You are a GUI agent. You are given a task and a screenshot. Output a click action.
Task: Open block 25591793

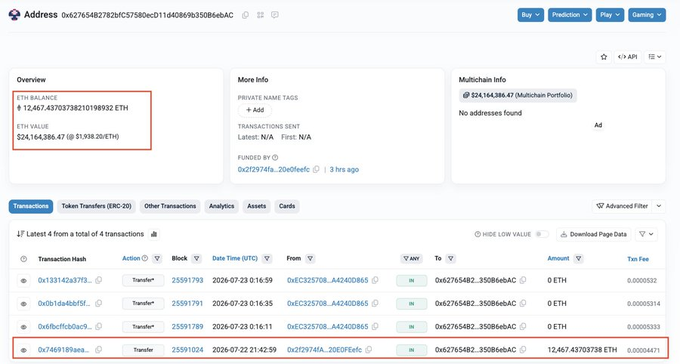[x=187, y=280]
